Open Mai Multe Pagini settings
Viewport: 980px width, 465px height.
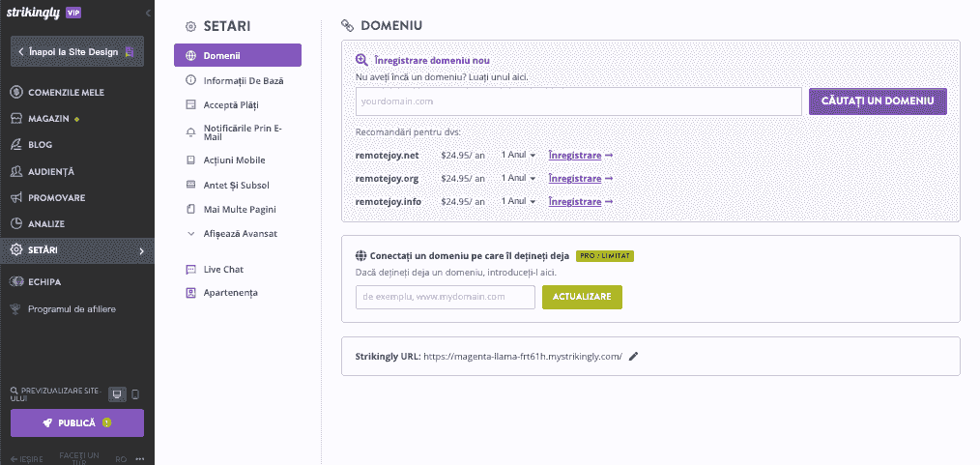point(240,210)
